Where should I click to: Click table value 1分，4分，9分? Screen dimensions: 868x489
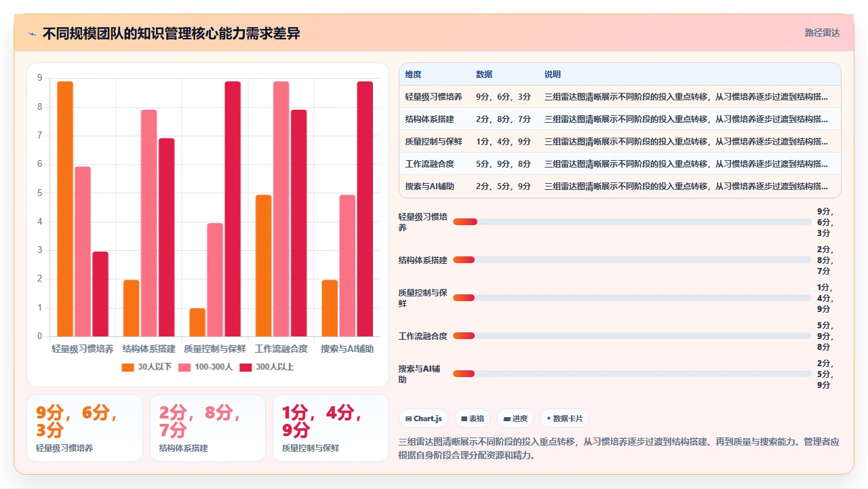tap(503, 142)
